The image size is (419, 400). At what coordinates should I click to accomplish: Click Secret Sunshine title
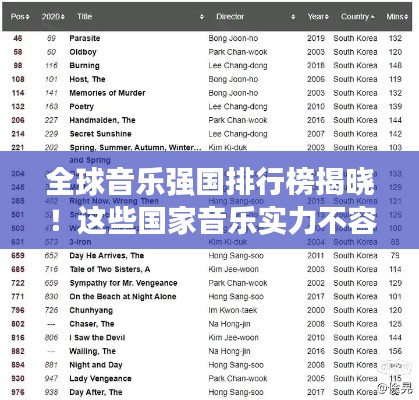point(100,134)
